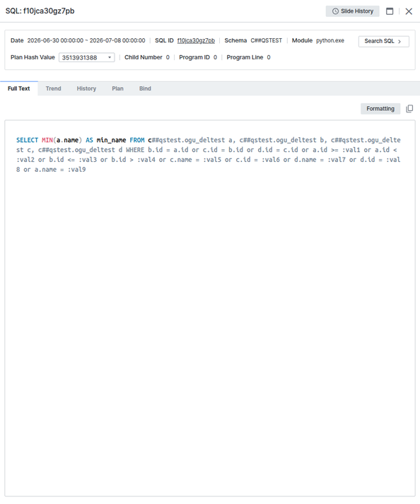Screen dimensions: 420x504
Task: Open the Plan tab
Action: pyautogui.click(x=117, y=88)
